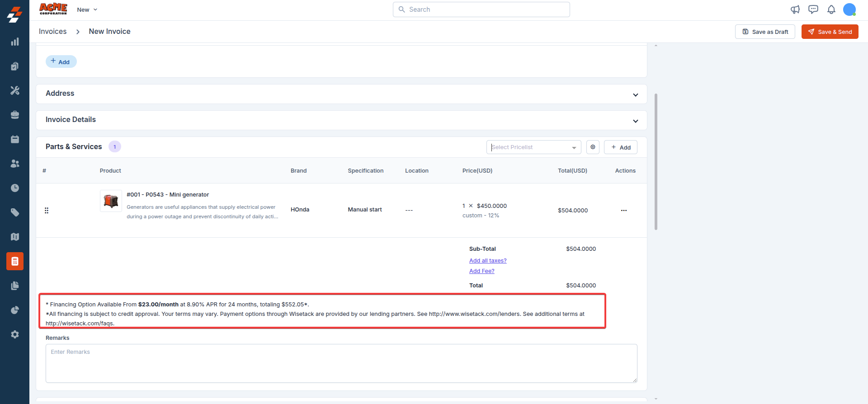Click the Add all taxes? link
868x404 pixels.
(488, 261)
